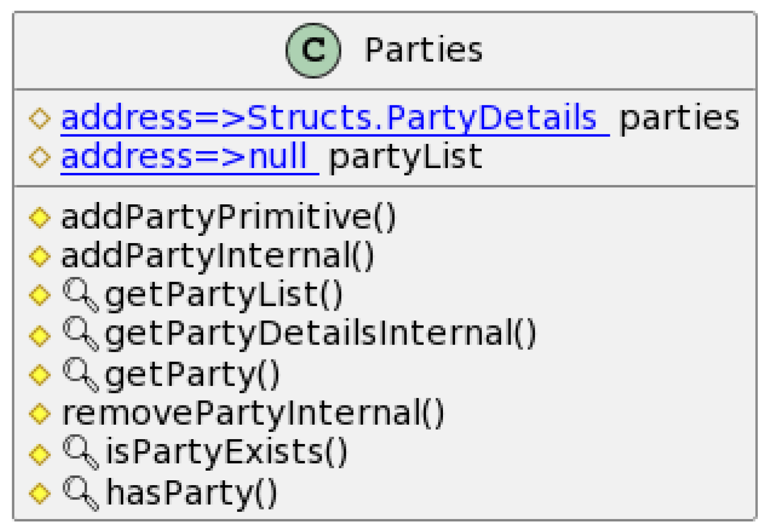Open the address=>Structs.PartyDetails link
The width and height of the screenshot is (767, 532).
point(334,118)
